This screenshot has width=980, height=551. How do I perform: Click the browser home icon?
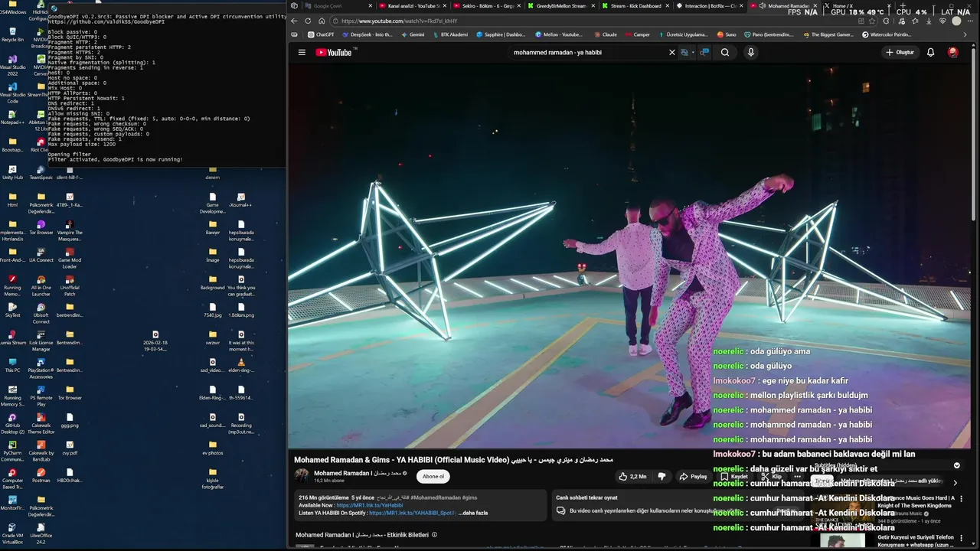[322, 21]
